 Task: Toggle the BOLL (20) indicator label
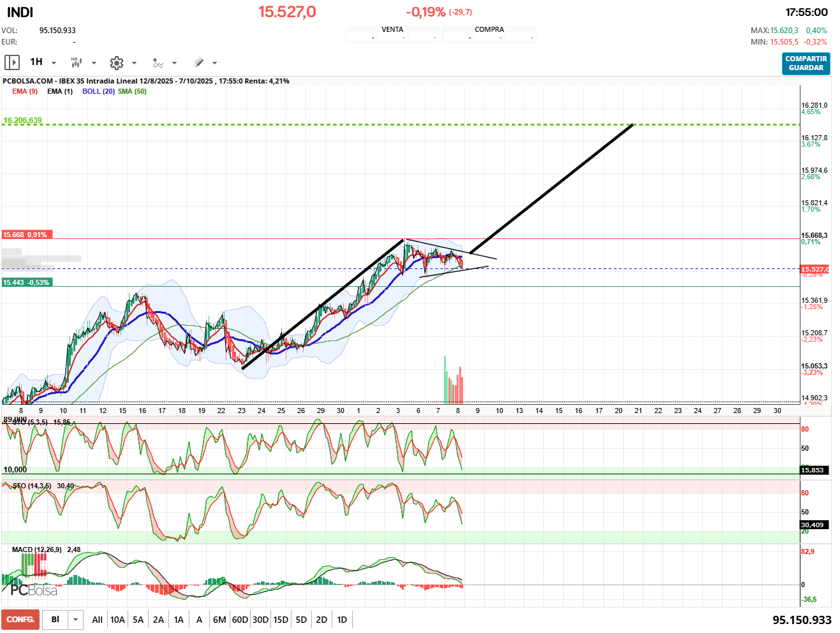98,91
